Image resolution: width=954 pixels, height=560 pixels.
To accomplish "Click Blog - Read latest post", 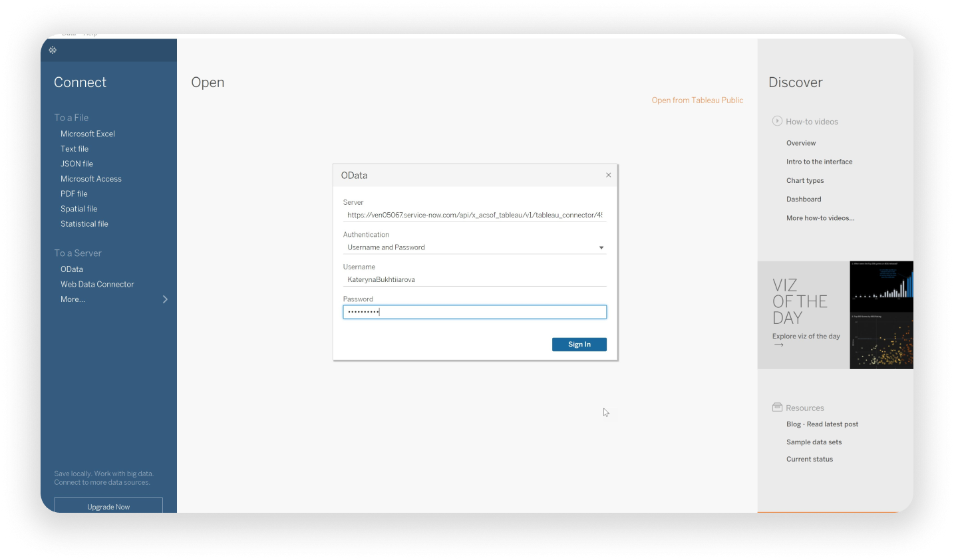I will coord(822,424).
